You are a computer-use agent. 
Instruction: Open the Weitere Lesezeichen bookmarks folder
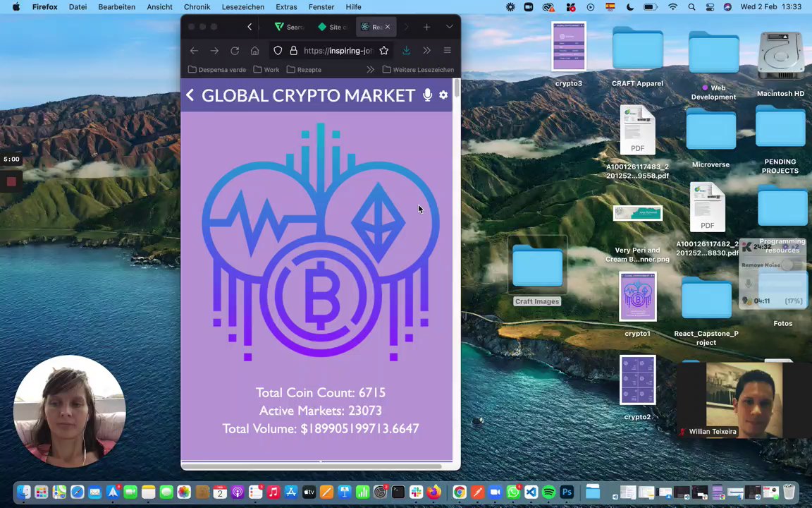click(418, 69)
